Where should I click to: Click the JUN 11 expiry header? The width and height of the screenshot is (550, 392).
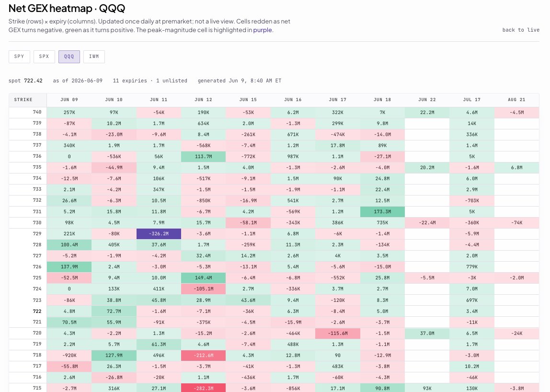(x=159, y=100)
